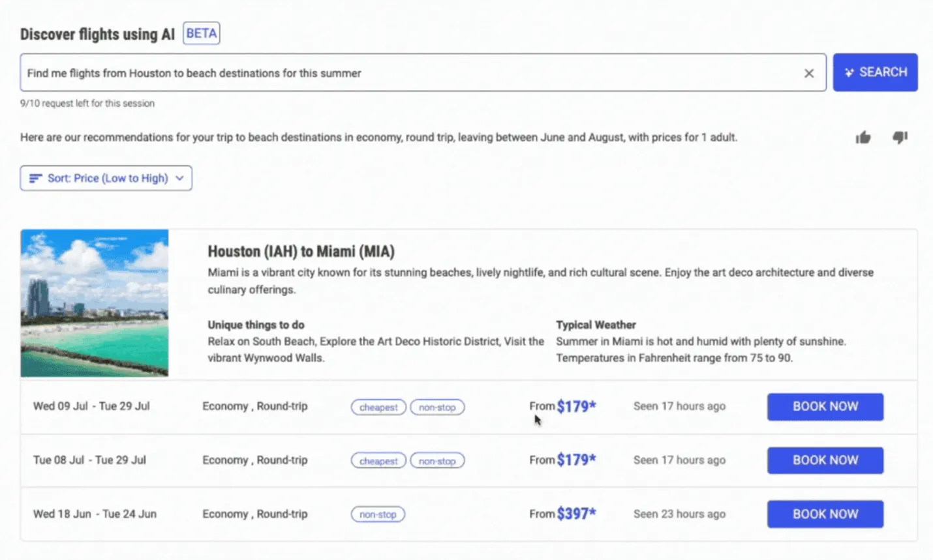The width and height of the screenshot is (933, 560).
Task: Open the Sort: Price (Low to High) dropdown
Action: click(106, 179)
